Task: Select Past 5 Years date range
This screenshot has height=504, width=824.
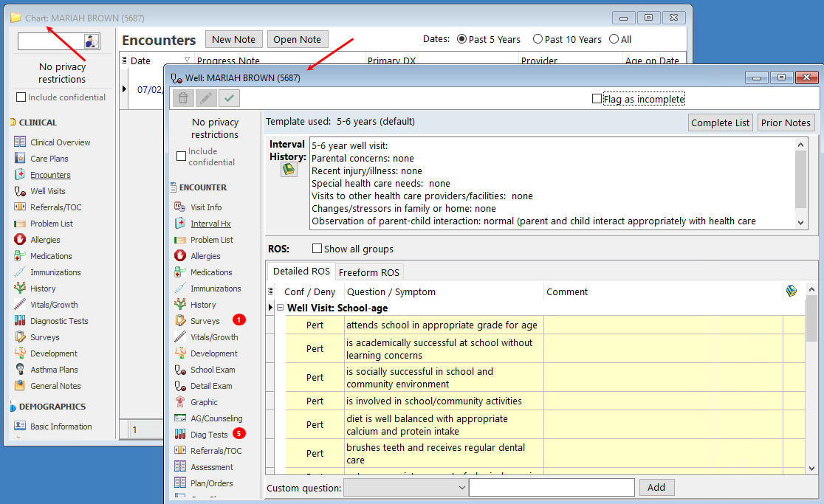Action: point(461,39)
